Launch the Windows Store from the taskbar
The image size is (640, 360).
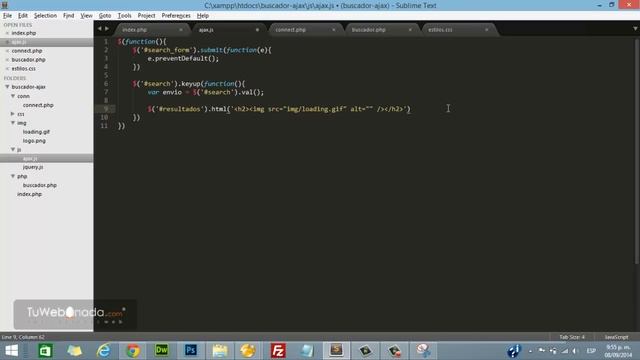[x=45, y=351]
